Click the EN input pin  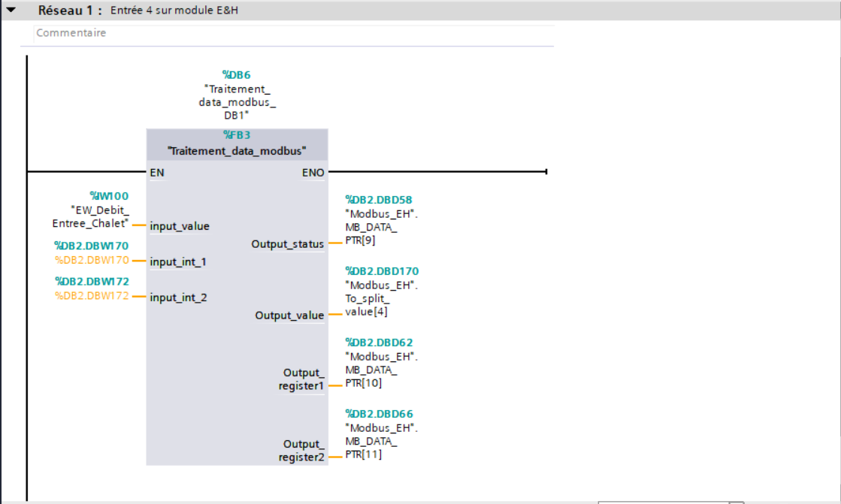click(157, 172)
